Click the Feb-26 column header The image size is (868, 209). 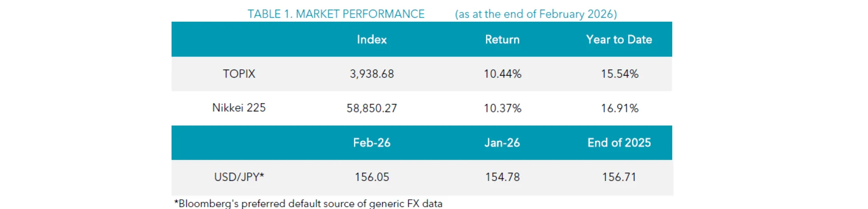click(372, 143)
